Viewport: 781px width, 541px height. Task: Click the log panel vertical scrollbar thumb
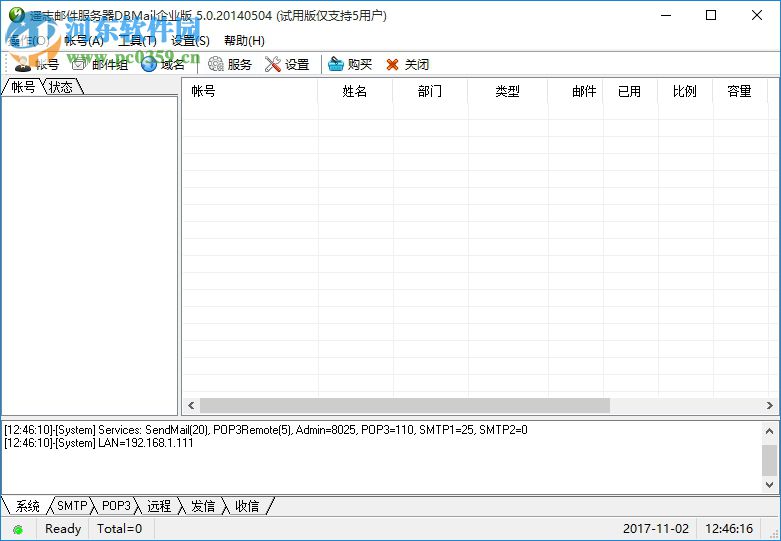770,460
